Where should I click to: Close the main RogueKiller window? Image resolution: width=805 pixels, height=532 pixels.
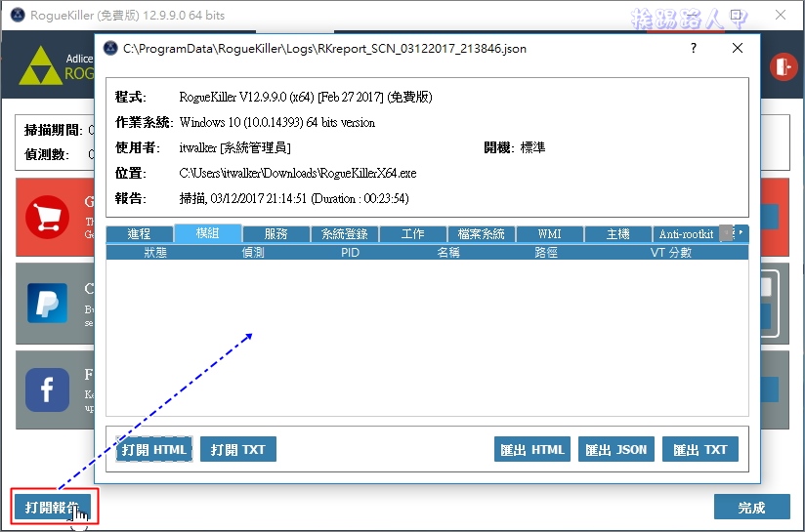781,15
